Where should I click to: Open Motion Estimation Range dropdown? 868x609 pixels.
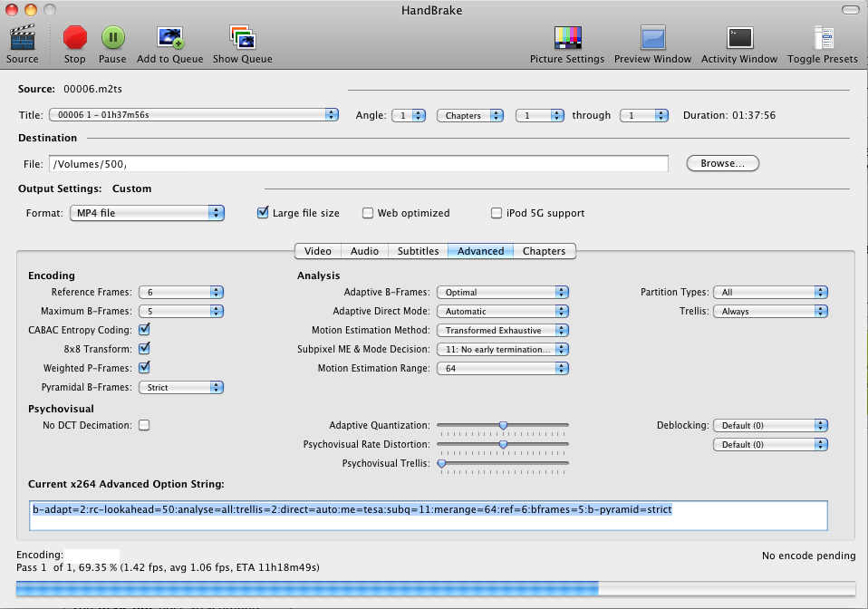pos(503,368)
